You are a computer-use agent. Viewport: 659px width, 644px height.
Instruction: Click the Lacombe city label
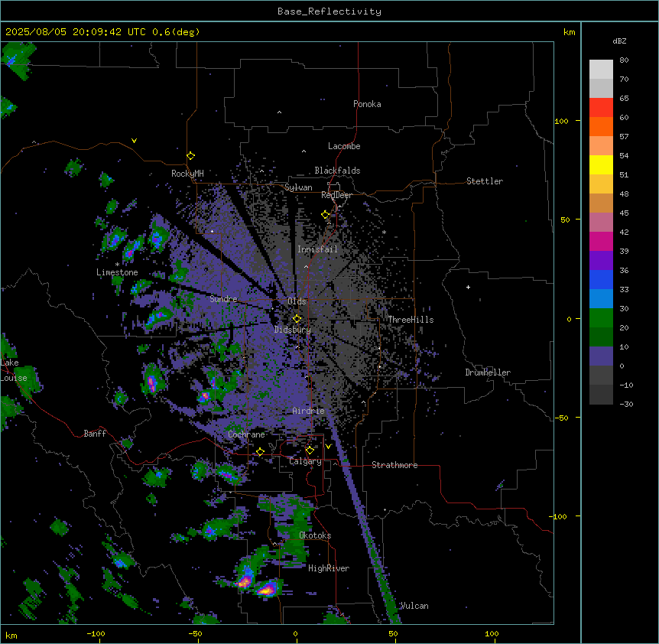[x=344, y=146]
